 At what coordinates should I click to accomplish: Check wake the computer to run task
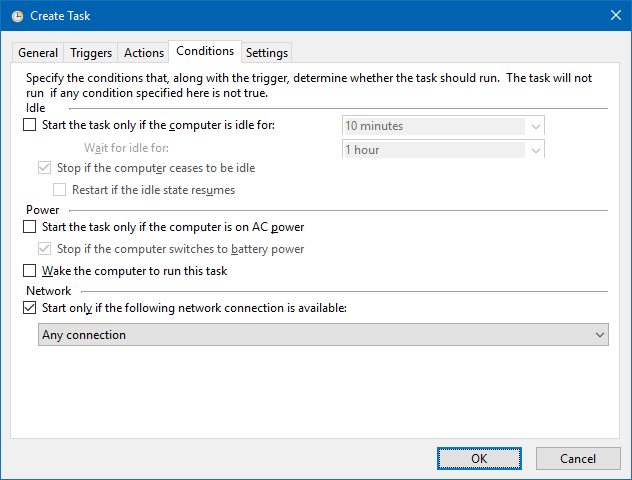point(29,271)
